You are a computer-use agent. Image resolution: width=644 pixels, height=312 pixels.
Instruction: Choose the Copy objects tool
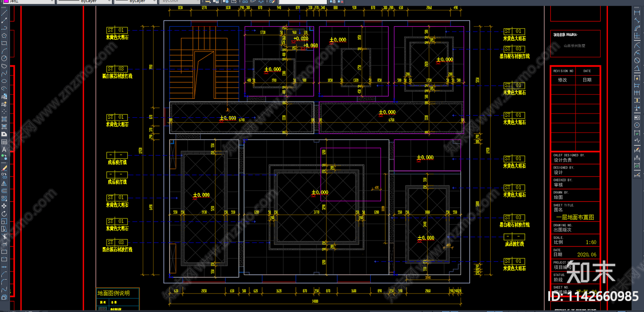[x=4, y=176]
